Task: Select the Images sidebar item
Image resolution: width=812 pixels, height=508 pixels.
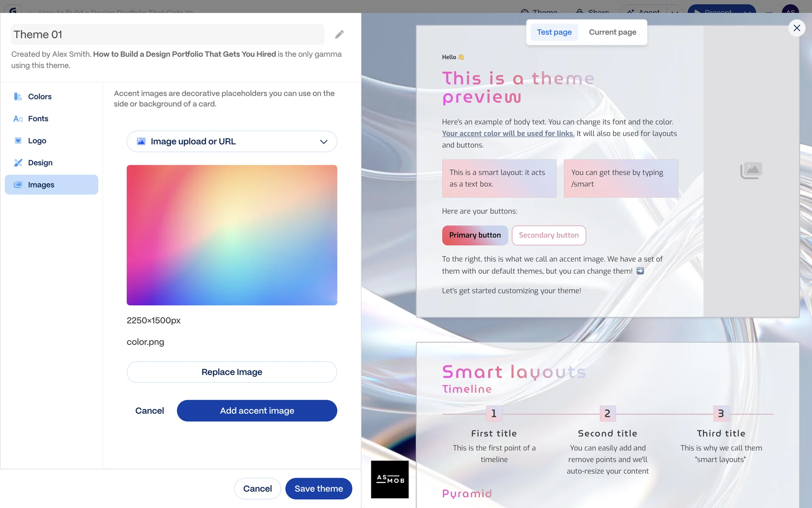Action: (x=52, y=185)
